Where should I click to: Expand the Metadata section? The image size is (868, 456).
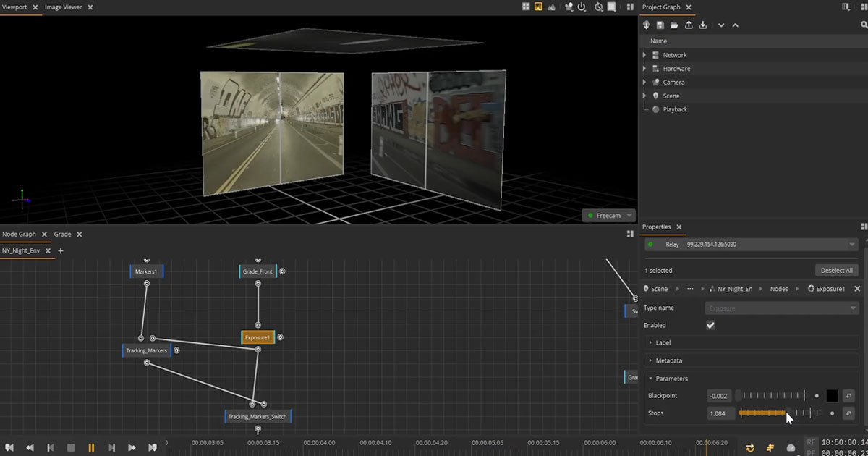(x=750, y=360)
